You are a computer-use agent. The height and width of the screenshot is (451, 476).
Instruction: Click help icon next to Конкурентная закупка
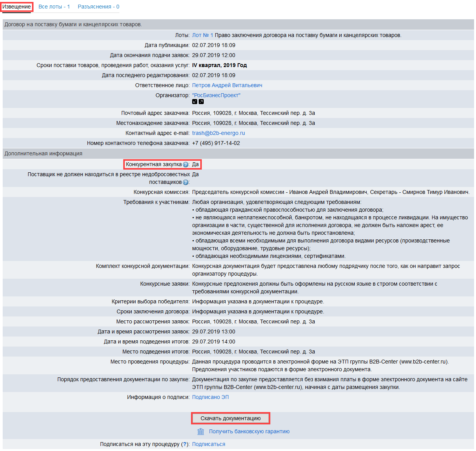186,165
